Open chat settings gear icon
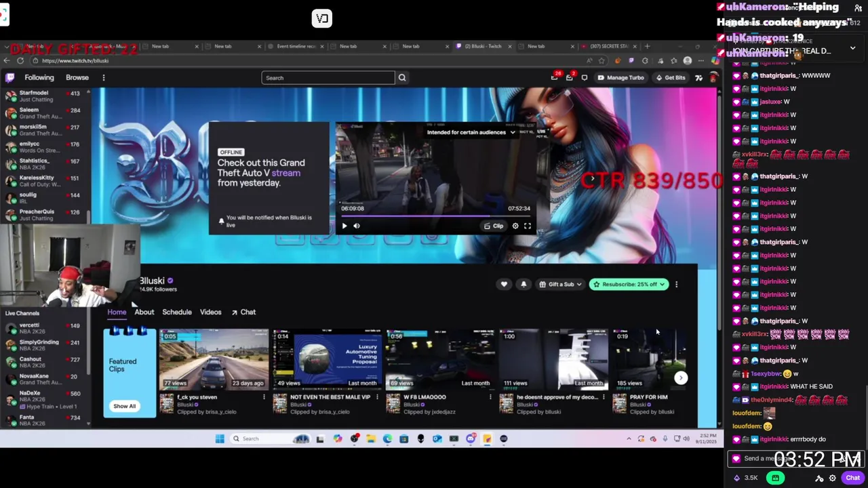868x488 pixels. tap(833, 478)
